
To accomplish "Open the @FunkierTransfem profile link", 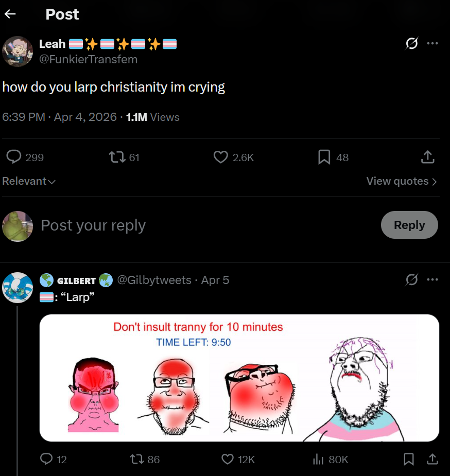I will (89, 59).
